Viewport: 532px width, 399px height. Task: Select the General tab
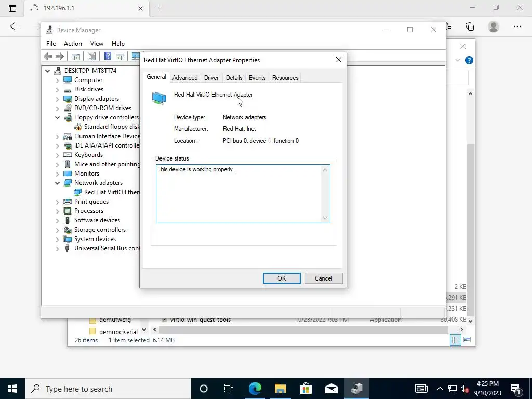(156, 77)
